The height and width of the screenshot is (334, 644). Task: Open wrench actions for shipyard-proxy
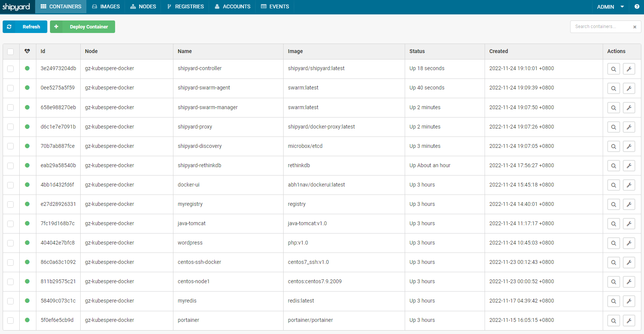(629, 127)
